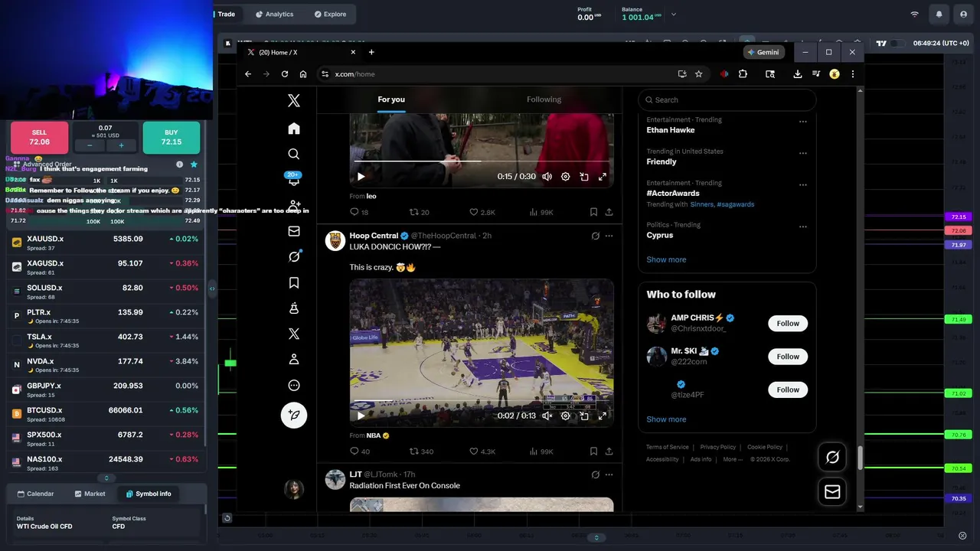980x551 pixels.
Task: Seek on the Luka Doncic video progress bar
Action: 482,402
